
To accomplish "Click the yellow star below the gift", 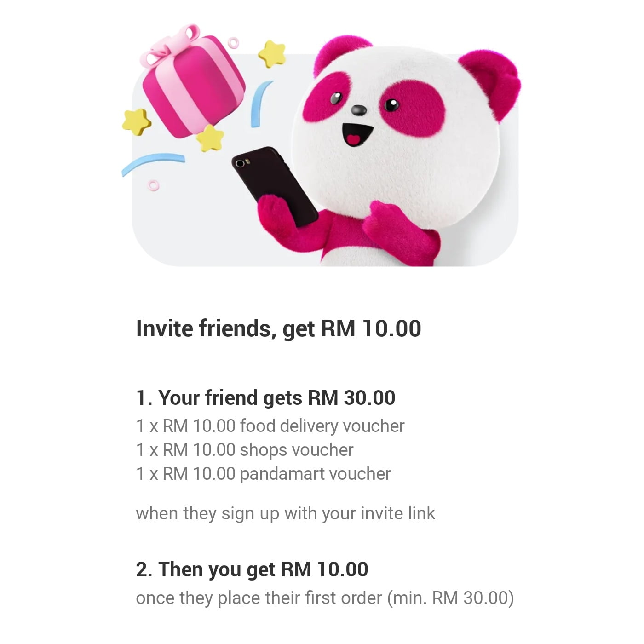I will [x=210, y=138].
